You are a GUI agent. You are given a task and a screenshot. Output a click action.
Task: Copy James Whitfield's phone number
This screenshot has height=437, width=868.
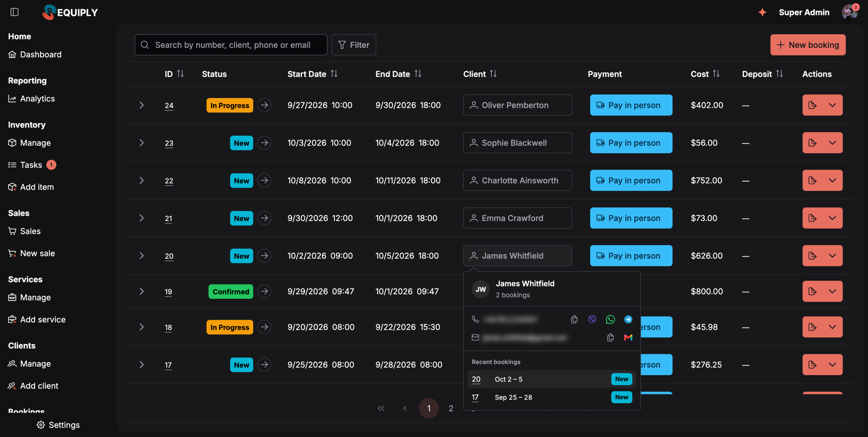tap(574, 319)
